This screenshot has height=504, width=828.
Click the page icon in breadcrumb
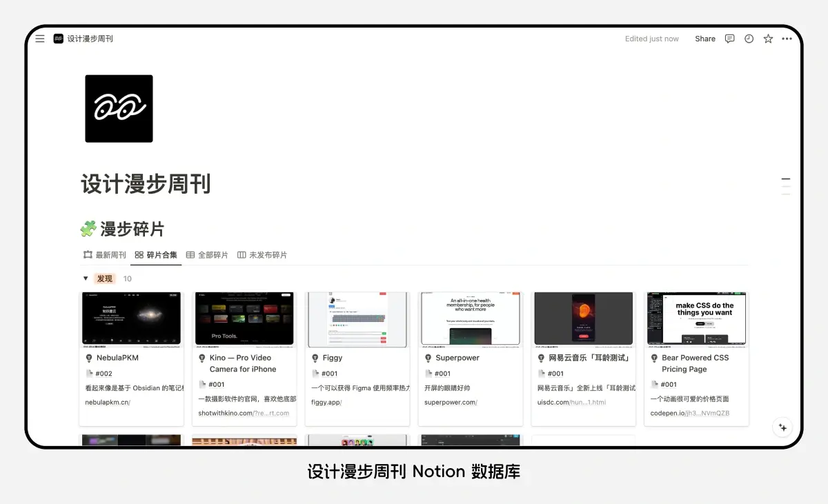[x=59, y=39]
